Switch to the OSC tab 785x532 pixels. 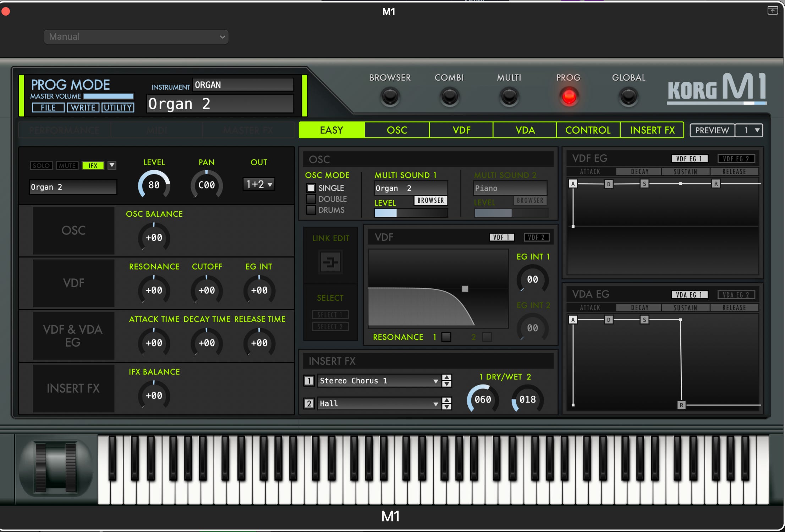pyautogui.click(x=397, y=130)
